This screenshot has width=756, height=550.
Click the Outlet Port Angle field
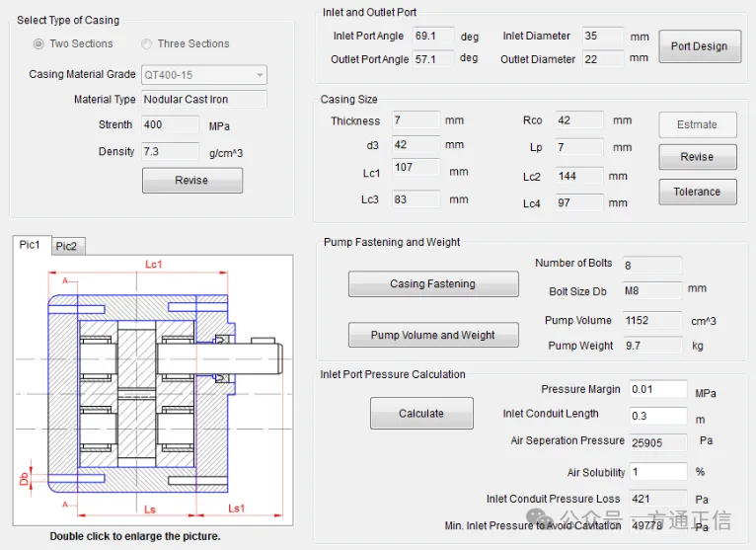coord(433,59)
